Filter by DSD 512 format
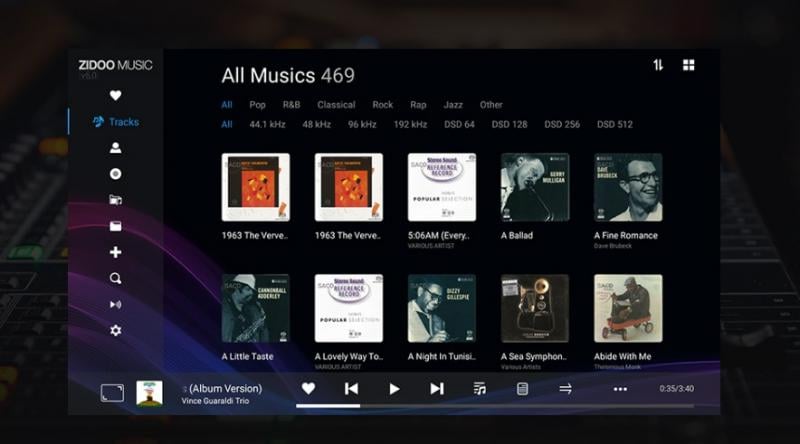Viewport: 800px width, 444px height. click(x=614, y=125)
